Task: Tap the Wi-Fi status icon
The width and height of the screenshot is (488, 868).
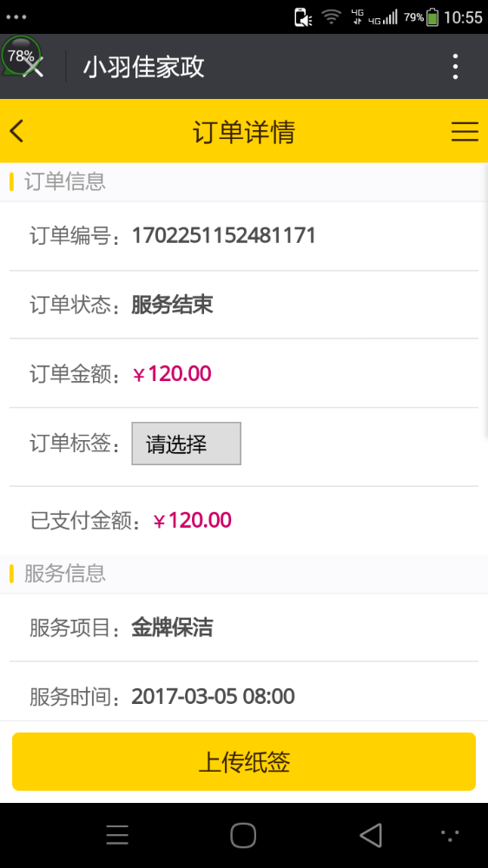Action: point(331,17)
